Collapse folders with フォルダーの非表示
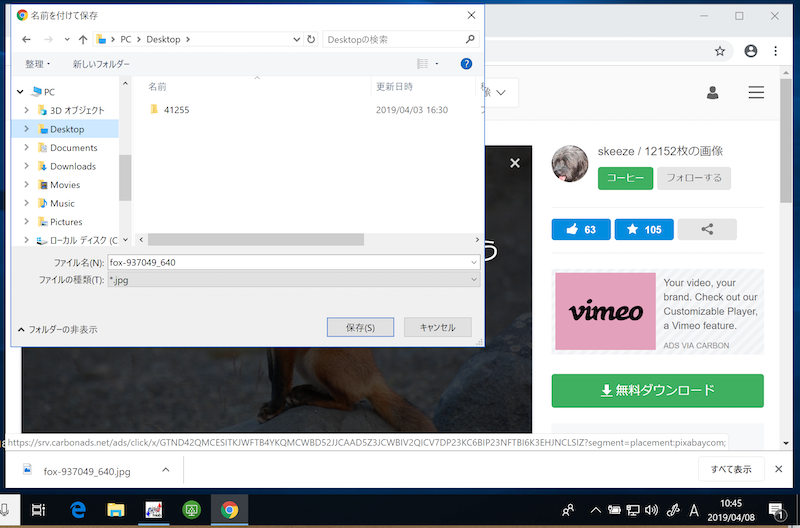This screenshot has width=800, height=528. (x=58, y=329)
